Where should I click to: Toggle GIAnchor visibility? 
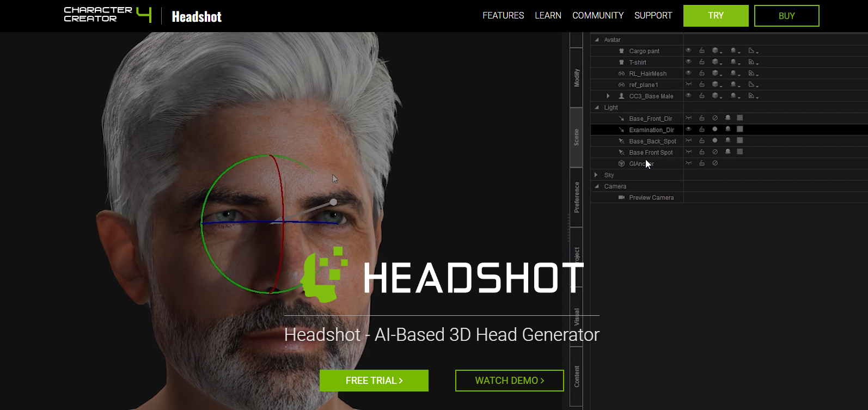(689, 163)
